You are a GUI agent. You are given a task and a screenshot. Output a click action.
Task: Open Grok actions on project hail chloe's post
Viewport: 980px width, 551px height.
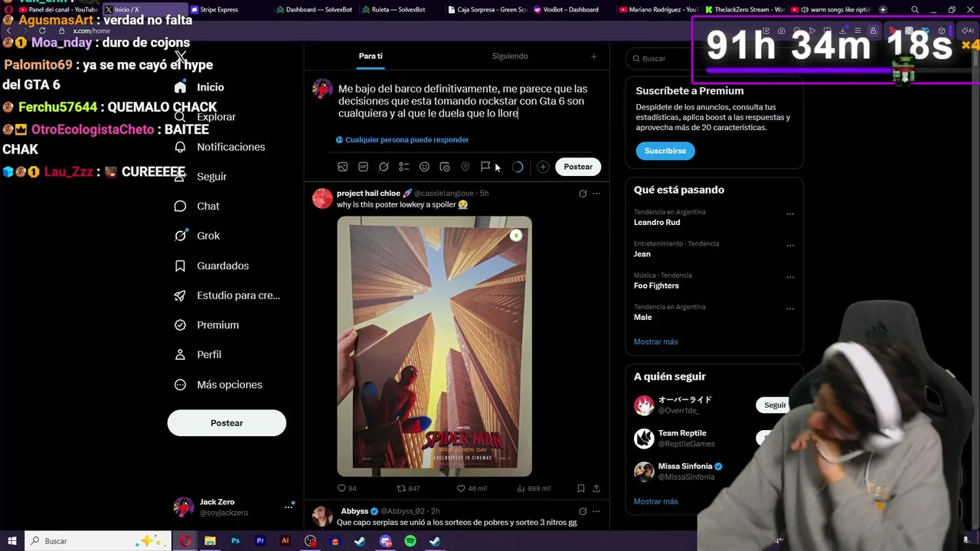[583, 194]
